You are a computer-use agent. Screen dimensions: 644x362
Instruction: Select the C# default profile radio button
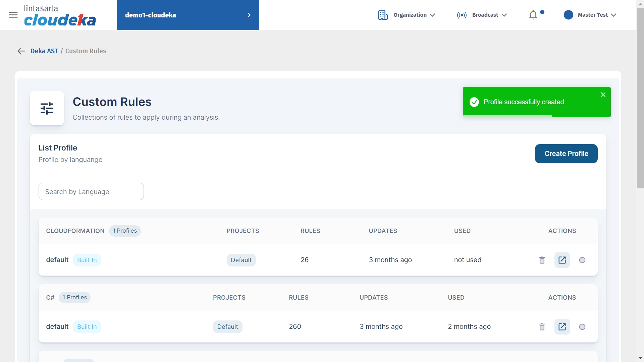pyautogui.click(x=582, y=327)
